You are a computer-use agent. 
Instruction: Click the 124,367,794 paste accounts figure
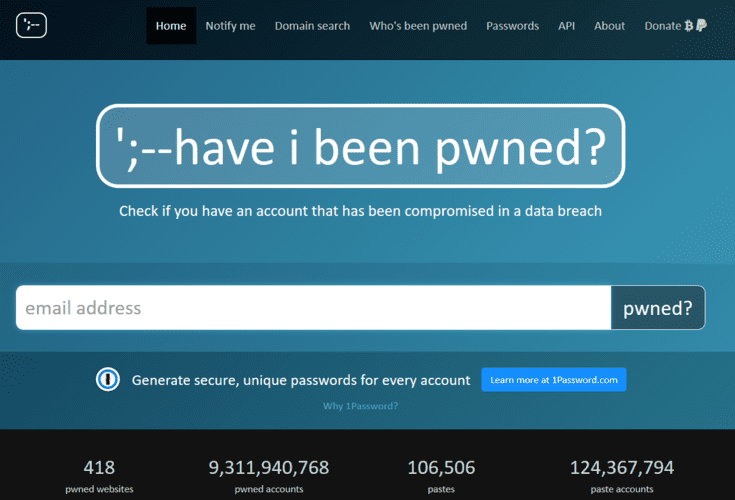tap(622, 468)
